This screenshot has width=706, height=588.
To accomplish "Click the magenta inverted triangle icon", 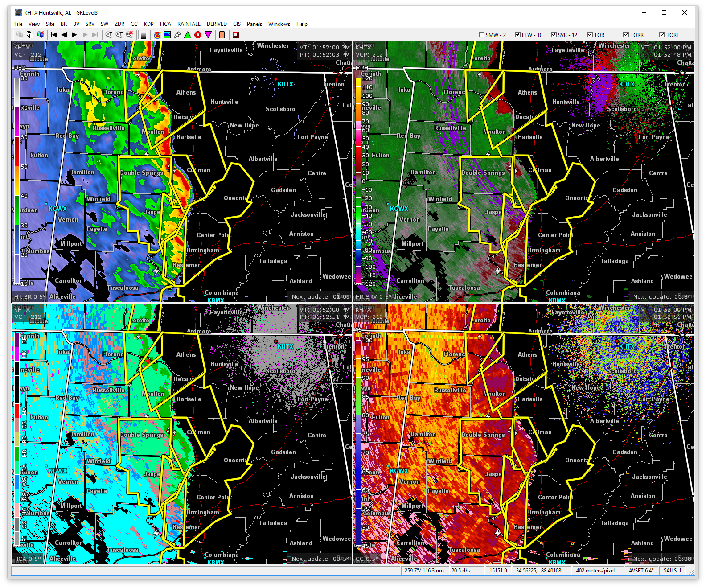I will tap(208, 35).
